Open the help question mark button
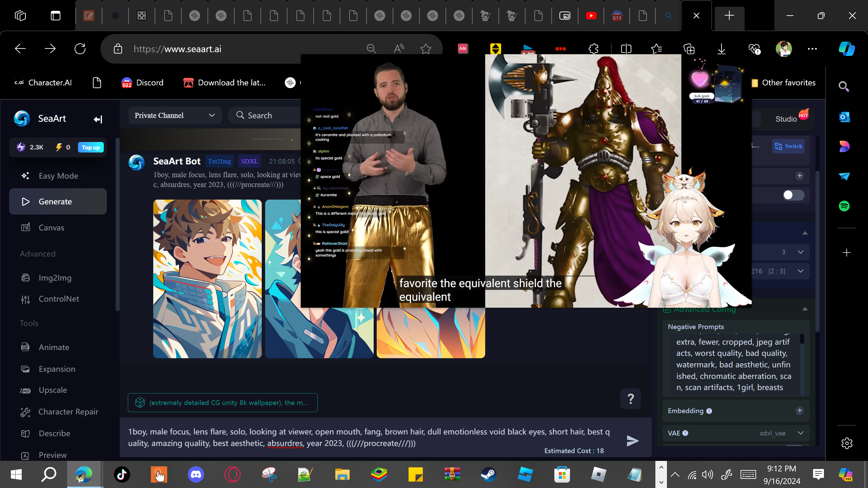Viewport: 868px width, 488px height. coord(631,399)
